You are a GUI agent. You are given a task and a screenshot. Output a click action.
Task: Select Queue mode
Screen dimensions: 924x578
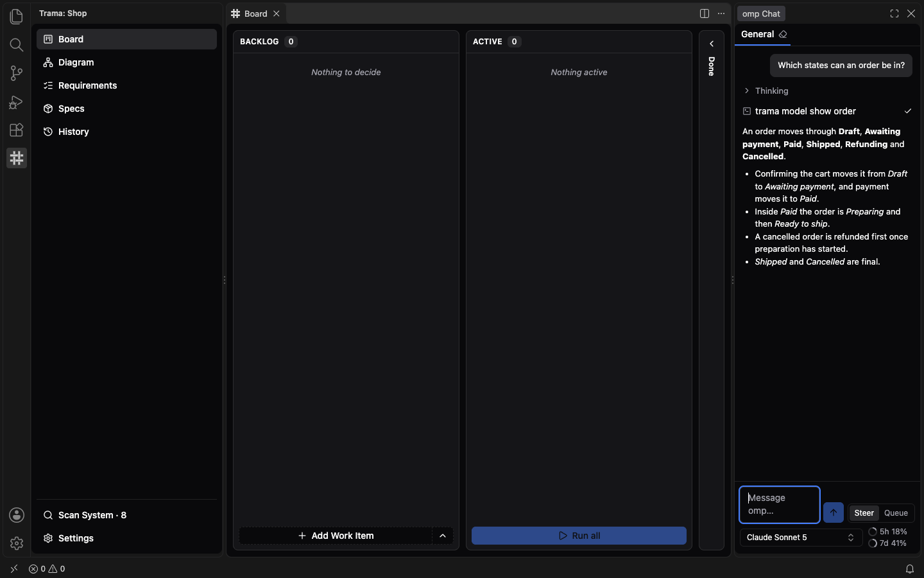(896, 513)
